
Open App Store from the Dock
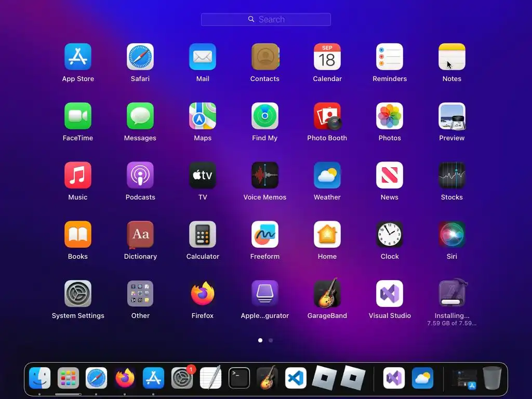pyautogui.click(x=153, y=378)
